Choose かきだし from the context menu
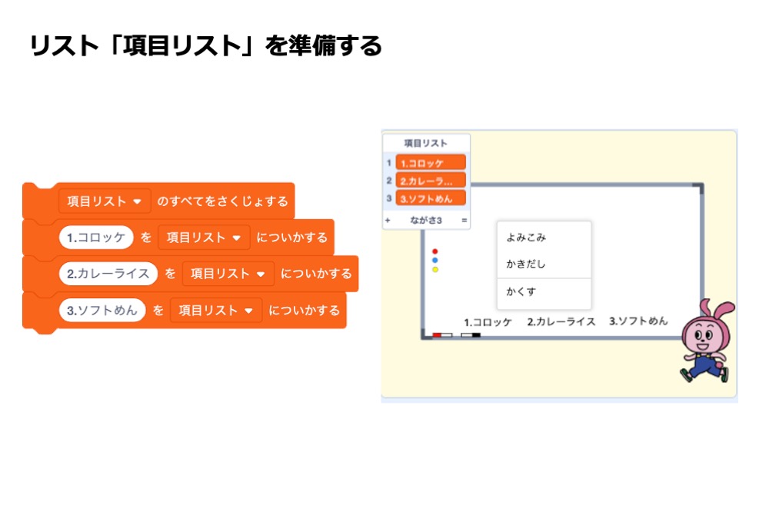 pos(526,264)
